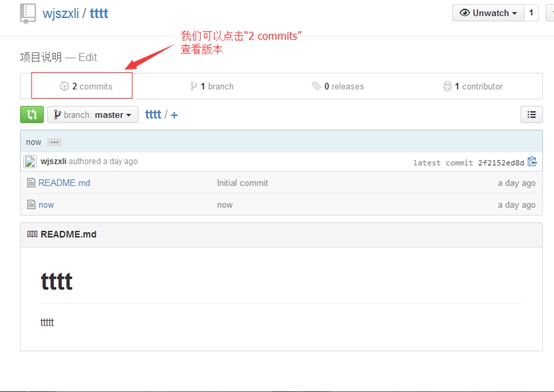View the 0 releases page
This screenshot has height=392, width=554.
pyautogui.click(x=338, y=86)
